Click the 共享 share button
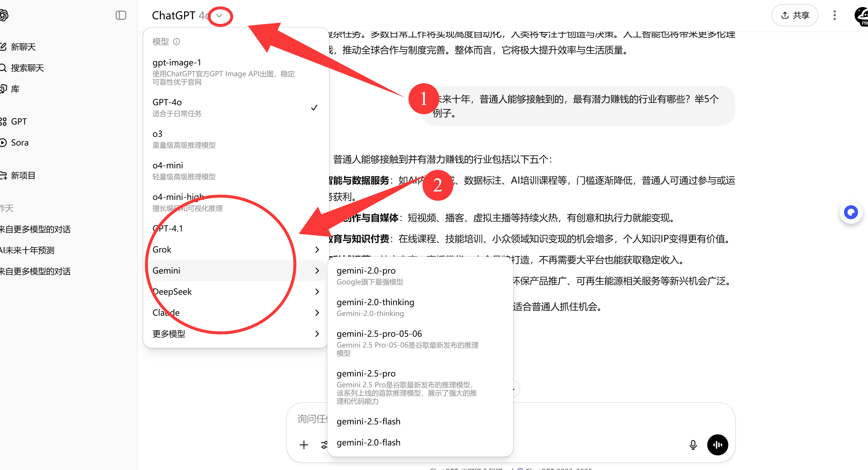 795,15
